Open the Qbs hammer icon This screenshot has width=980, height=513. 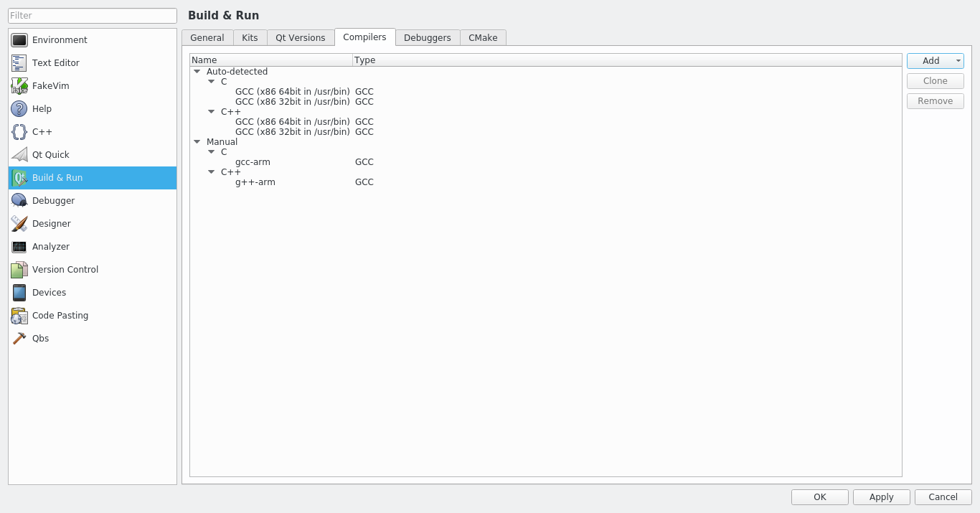tap(19, 339)
